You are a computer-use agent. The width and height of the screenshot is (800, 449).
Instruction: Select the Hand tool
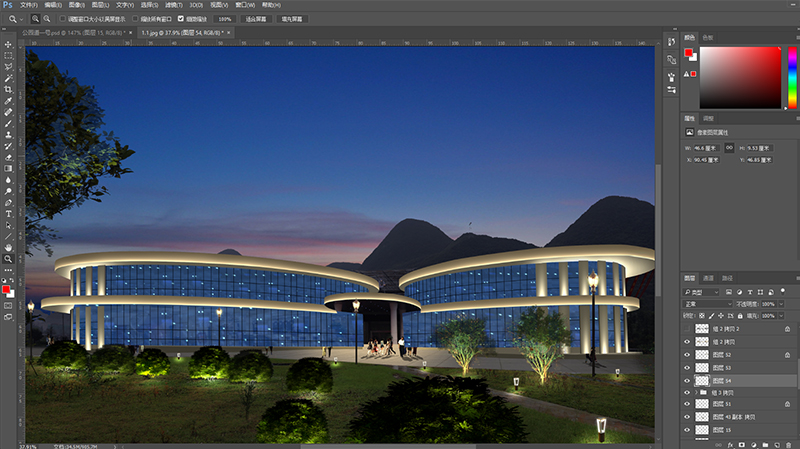8,247
